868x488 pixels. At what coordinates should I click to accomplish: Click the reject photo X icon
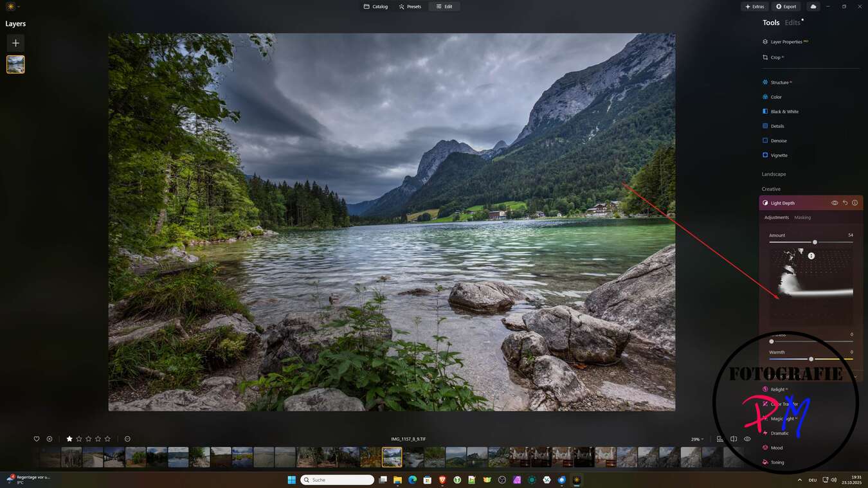click(x=50, y=439)
